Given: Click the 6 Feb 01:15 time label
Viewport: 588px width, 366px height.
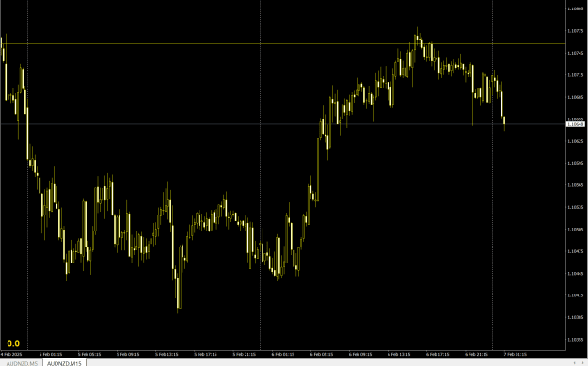Looking at the screenshot, I should coord(283,354).
